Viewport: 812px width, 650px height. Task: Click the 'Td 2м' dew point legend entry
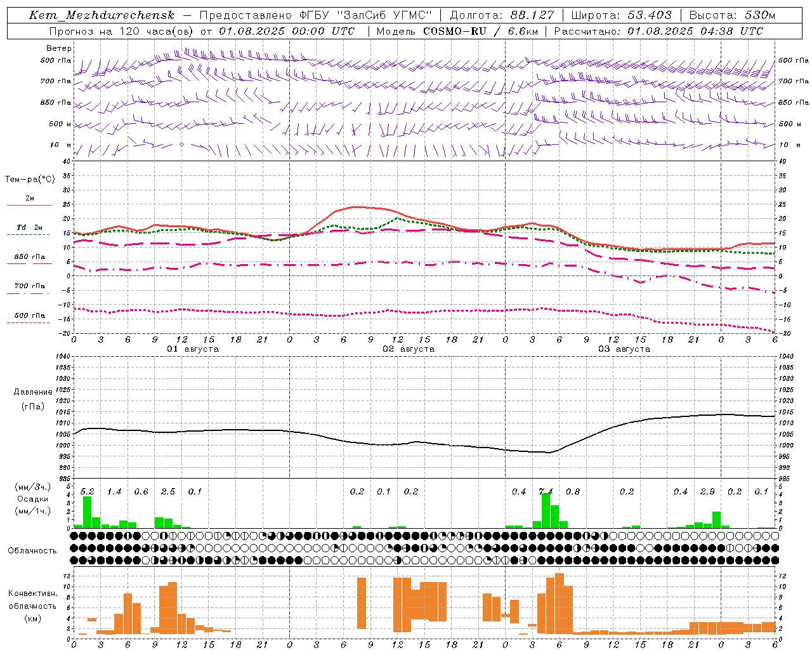30,227
